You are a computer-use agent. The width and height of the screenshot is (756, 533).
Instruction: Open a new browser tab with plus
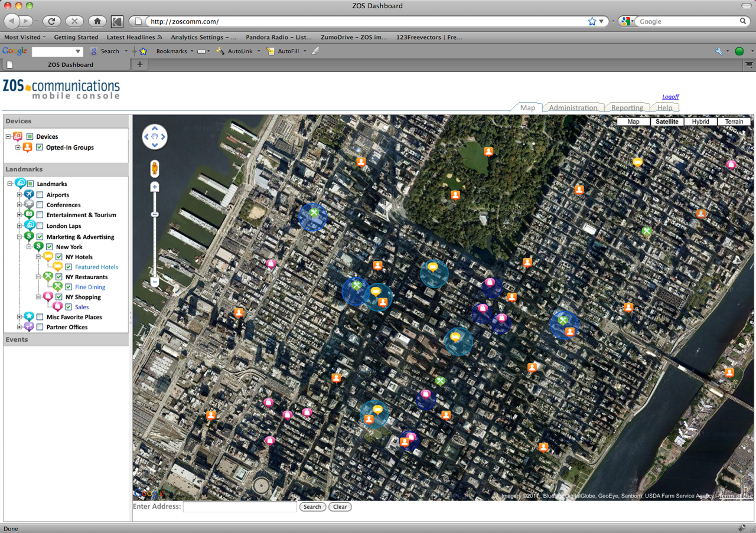(x=140, y=64)
